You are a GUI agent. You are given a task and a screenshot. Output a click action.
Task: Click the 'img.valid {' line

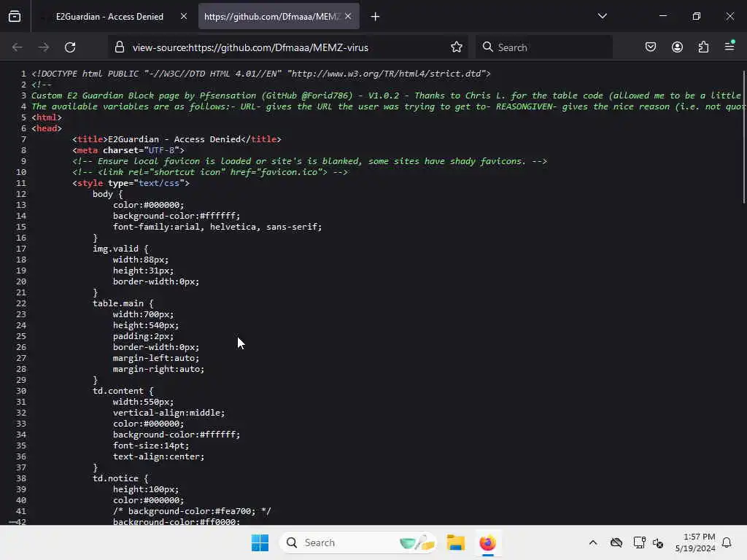point(120,249)
